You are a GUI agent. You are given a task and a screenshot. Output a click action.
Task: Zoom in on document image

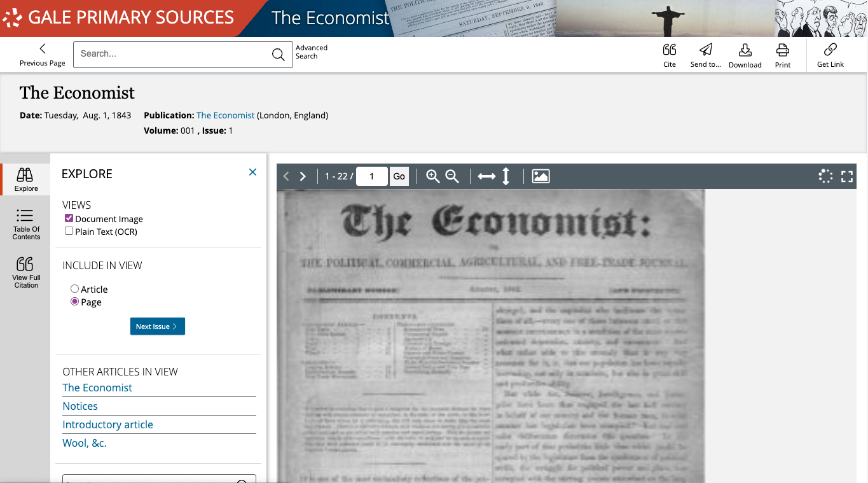tap(433, 176)
